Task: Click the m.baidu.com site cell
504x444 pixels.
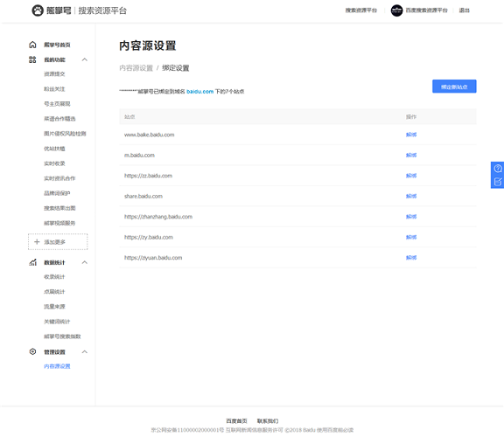Action: (x=139, y=156)
